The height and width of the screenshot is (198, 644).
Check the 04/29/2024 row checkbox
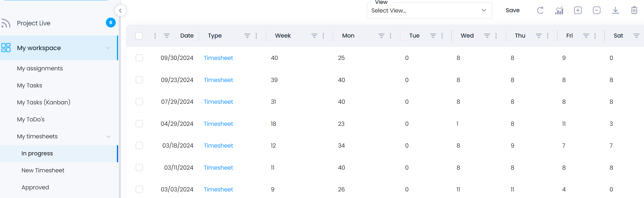point(139,124)
